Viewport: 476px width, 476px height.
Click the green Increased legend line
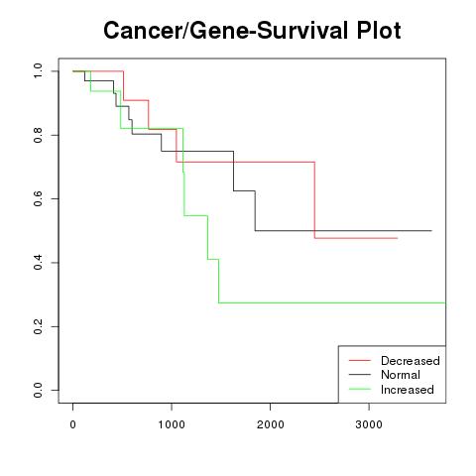[360, 389]
